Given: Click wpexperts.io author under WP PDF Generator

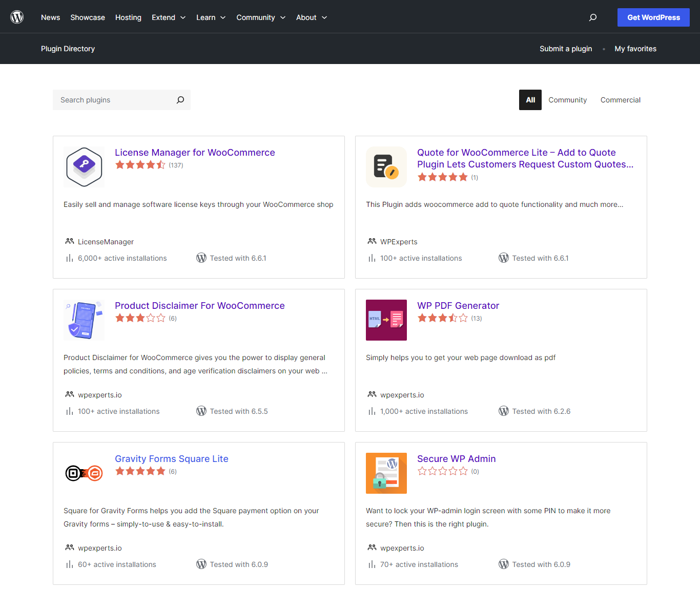Looking at the screenshot, I should [402, 395].
